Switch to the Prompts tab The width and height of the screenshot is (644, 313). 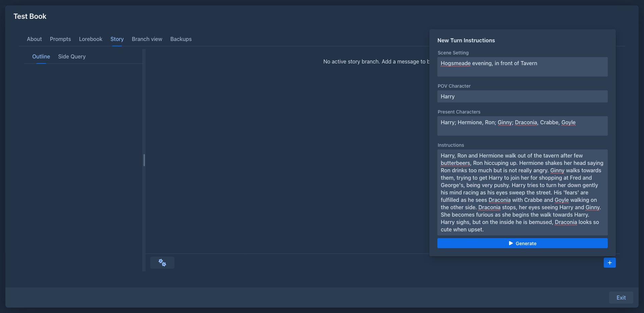pyautogui.click(x=60, y=39)
